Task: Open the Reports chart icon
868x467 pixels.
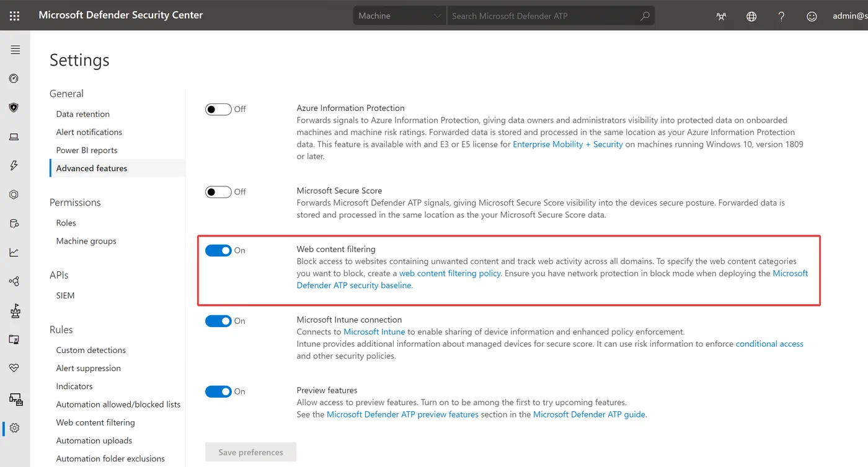Action: [x=14, y=252]
